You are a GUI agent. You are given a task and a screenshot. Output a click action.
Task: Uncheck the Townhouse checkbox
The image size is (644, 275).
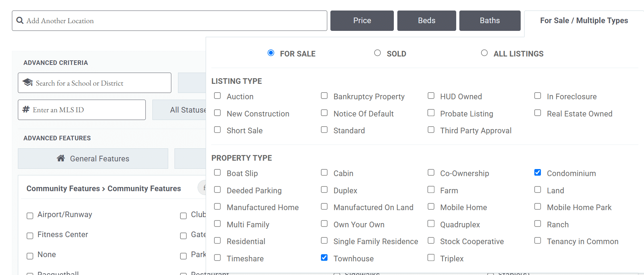[324, 258]
